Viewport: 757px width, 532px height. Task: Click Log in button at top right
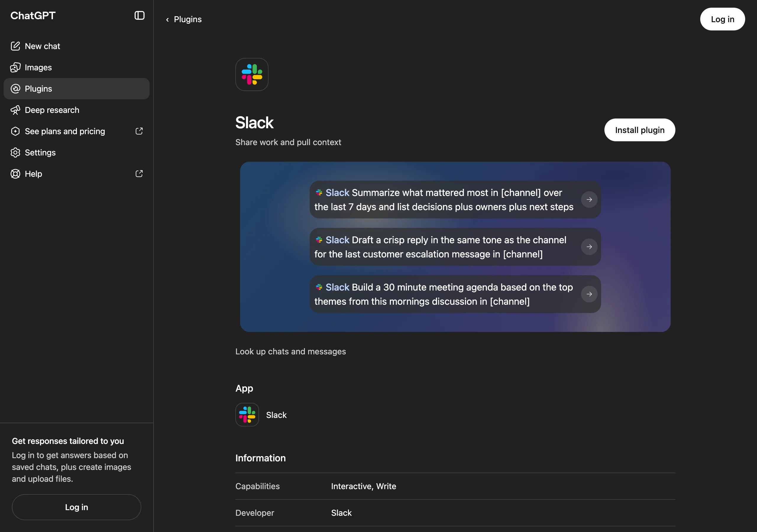tap(722, 19)
